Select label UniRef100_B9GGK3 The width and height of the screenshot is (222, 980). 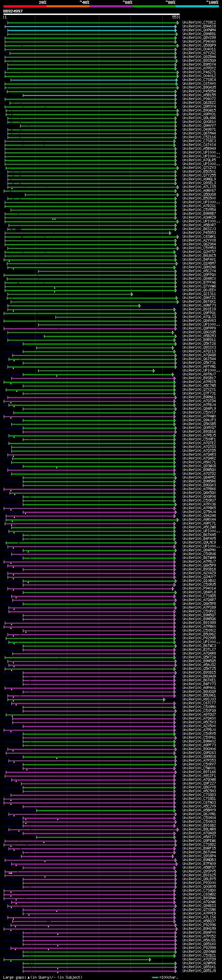pyautogui.click(x=199, y=485)
